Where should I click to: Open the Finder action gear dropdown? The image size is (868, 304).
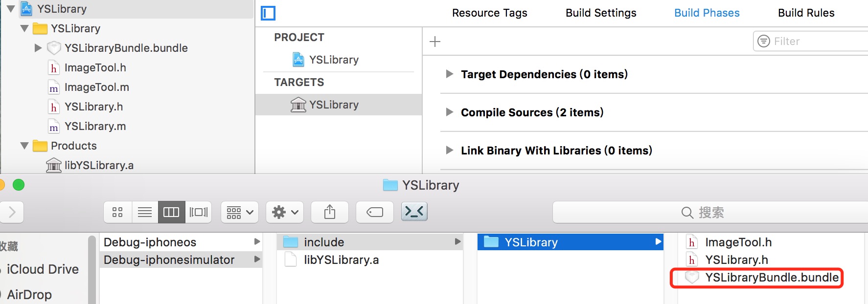285,212
